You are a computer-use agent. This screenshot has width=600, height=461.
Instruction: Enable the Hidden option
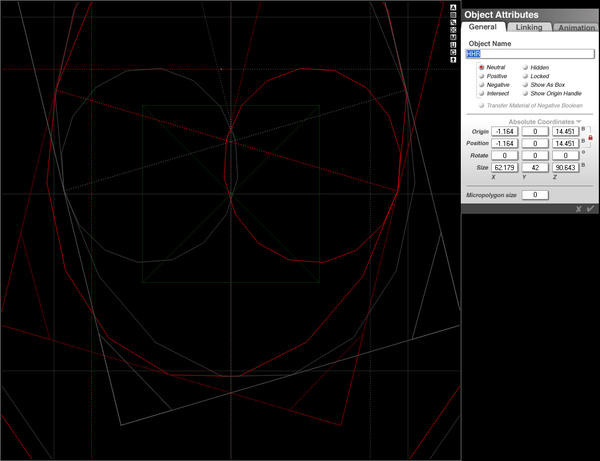pyautogui.click(x=525, y=67)
